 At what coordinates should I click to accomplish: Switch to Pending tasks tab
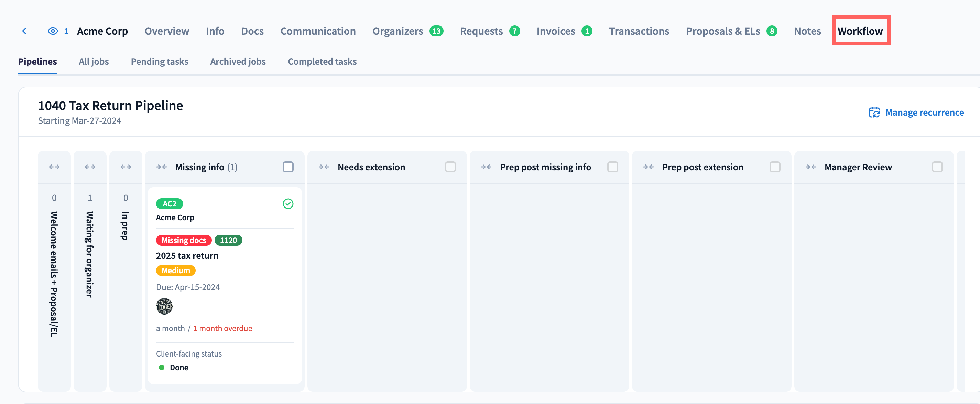click(x=160, y=62)
